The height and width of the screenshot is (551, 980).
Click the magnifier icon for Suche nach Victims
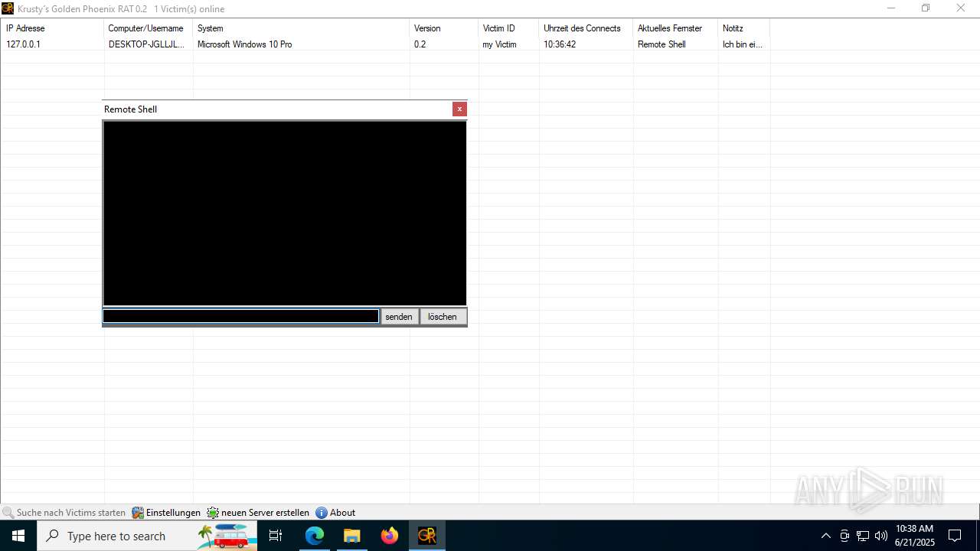tap(8, 513)
